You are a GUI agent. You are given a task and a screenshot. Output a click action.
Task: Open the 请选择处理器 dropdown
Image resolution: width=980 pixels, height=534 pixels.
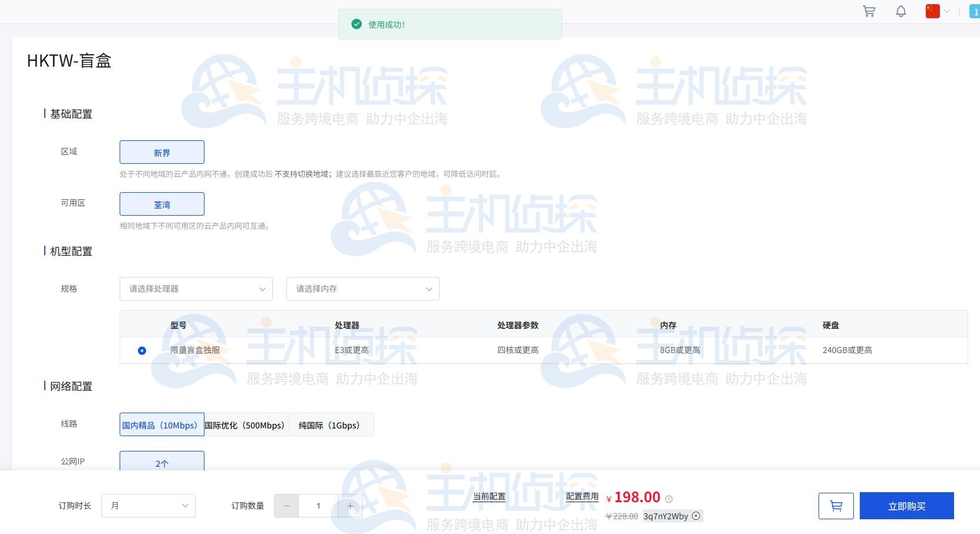click(x=196, y=289)
